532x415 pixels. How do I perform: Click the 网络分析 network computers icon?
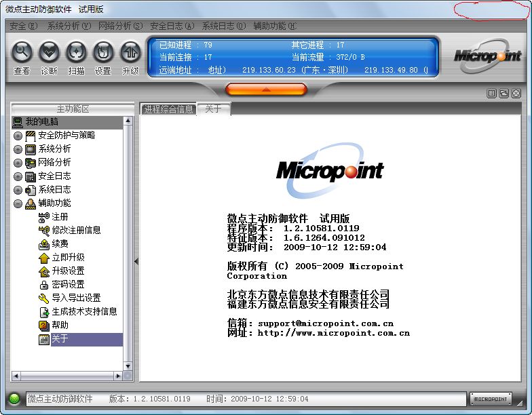click(30, 163)
